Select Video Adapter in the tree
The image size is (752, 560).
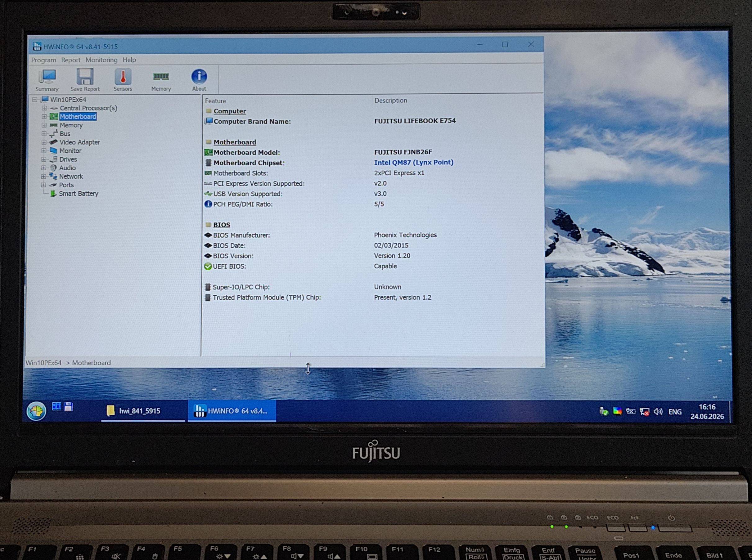80,142
